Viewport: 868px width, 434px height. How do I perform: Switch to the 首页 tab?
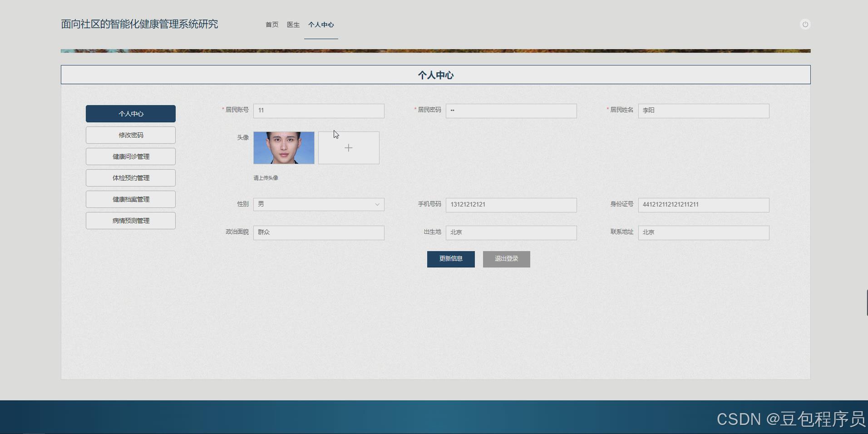pos(271,25)
